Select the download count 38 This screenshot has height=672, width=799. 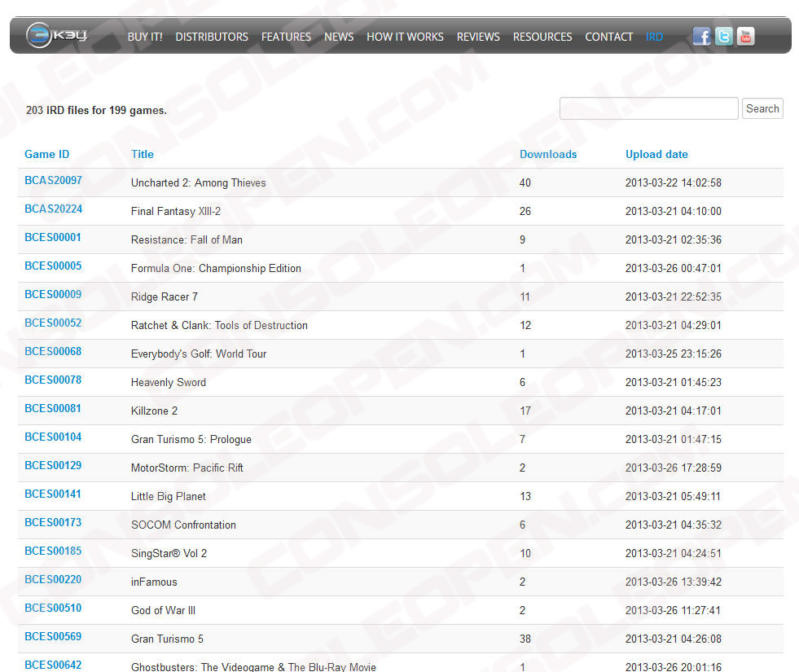[x=525, y=639]
